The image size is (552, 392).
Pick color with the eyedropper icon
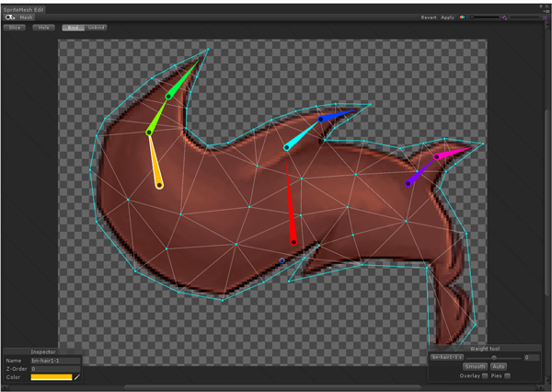(x=77, y=377)
